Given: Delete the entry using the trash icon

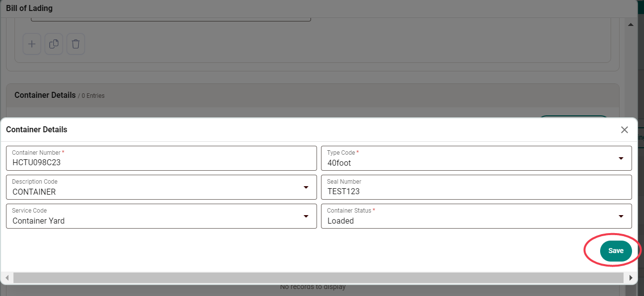Looking at the screenshot, I should (75, 44).
